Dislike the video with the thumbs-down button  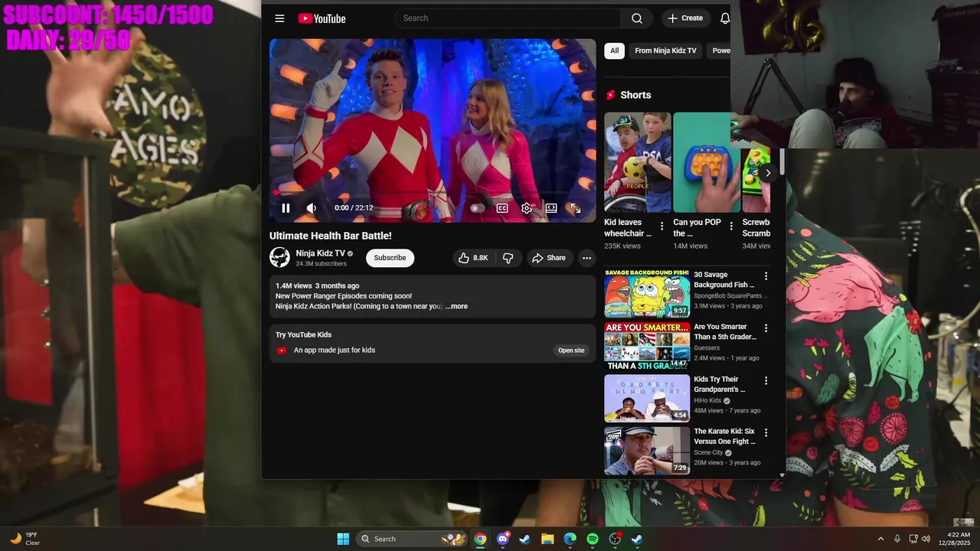coord(508,258)
